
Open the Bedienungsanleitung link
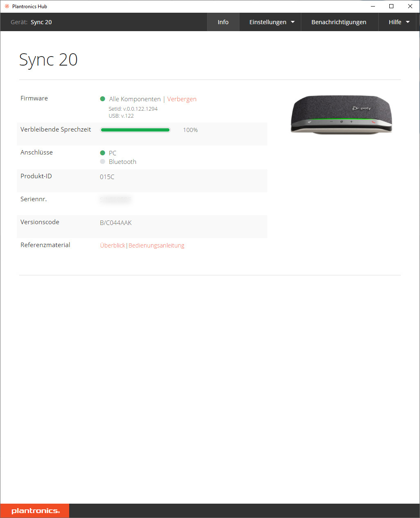156,245
